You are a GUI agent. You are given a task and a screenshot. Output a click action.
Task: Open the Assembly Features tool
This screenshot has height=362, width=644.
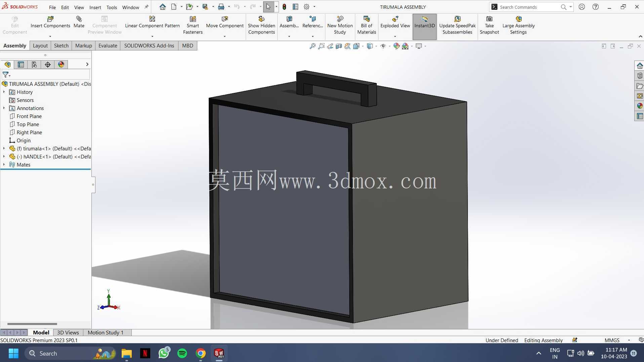click(289, 22)
